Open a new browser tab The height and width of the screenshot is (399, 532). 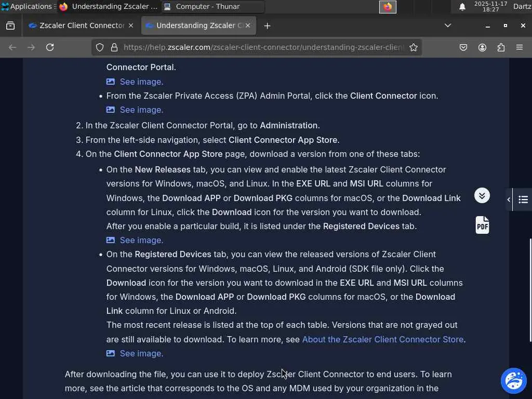coord(268,26)
